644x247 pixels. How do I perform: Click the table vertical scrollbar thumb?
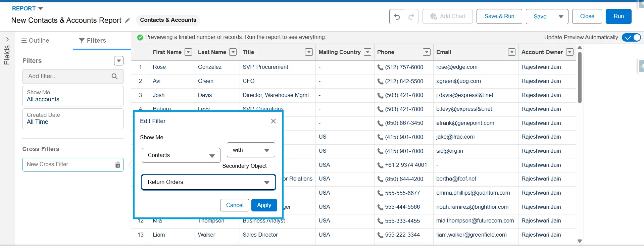pos(580,77)
